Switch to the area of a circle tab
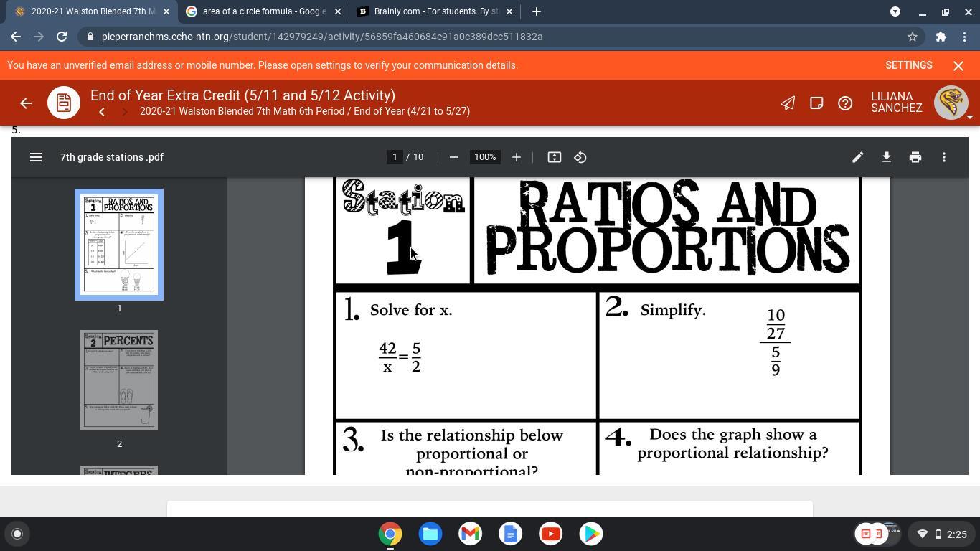The height and width of the screenshot is (551, 980). tap(263, 11)
